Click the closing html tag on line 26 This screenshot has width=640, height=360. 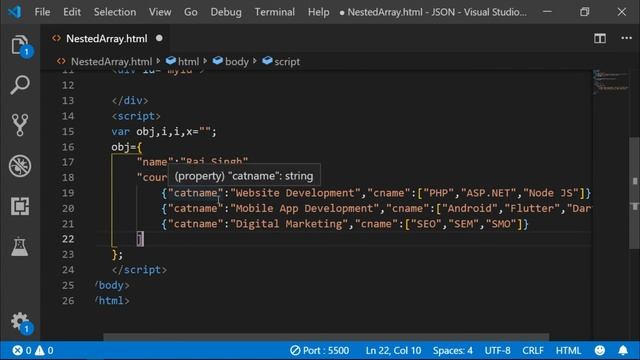112,301
